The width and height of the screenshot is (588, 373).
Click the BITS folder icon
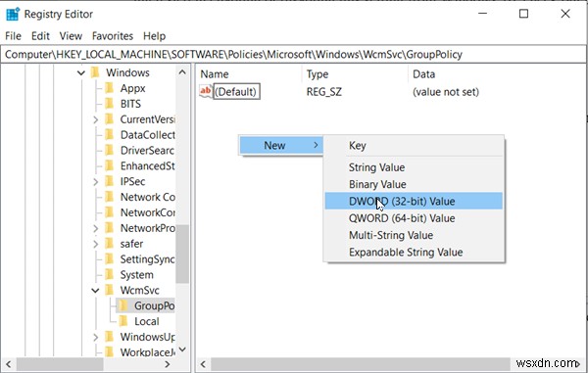coord(109,104)
